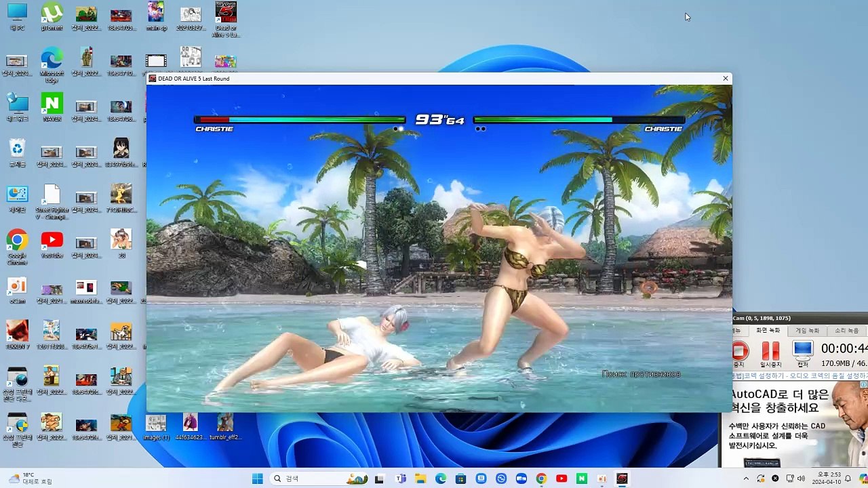Switch to oCam 게임 녹화 tab
Viewport: 868px width, 488px height.
tap(807, 331)
